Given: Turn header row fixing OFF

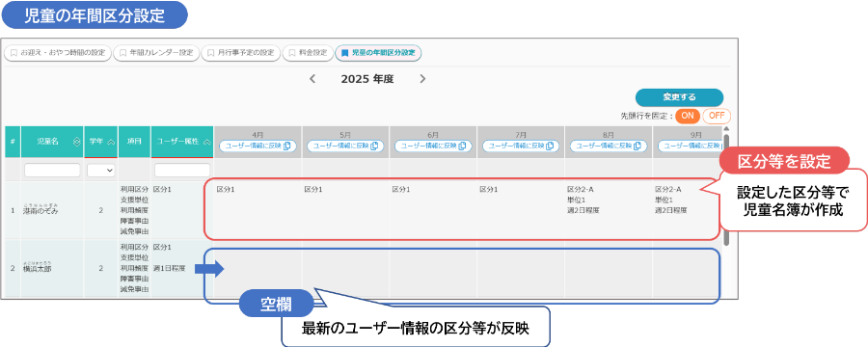Looking at the screenshot, I should tap(717, 117).
